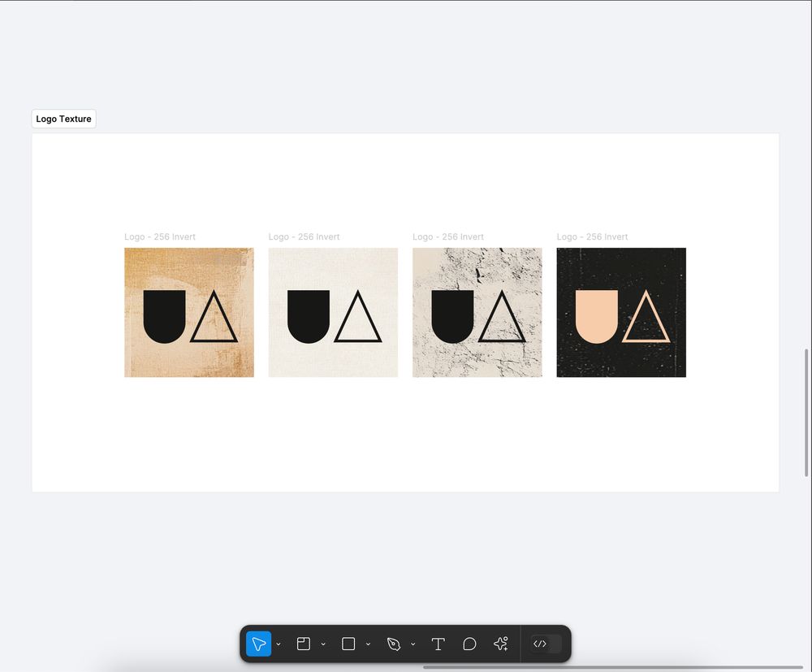Click black shield shape in orange logo
This screenshot has height=672, width=812.
tap(164, 316)
